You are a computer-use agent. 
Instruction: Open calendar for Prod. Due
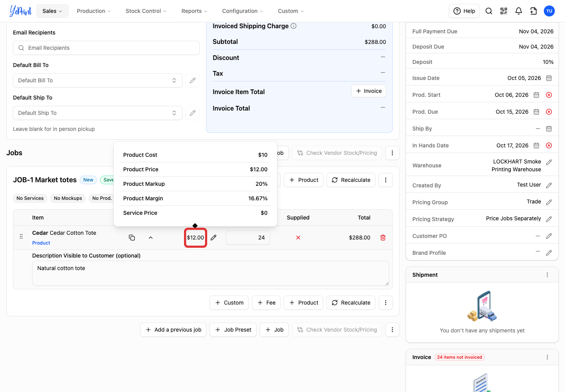[x=536, y=112]
